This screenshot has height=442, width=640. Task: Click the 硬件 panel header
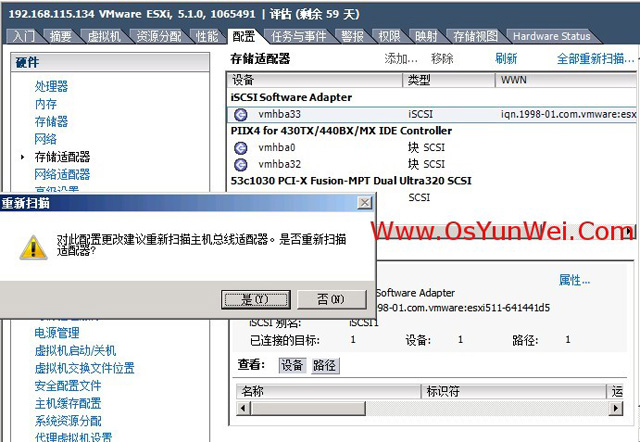pos(110,62)
